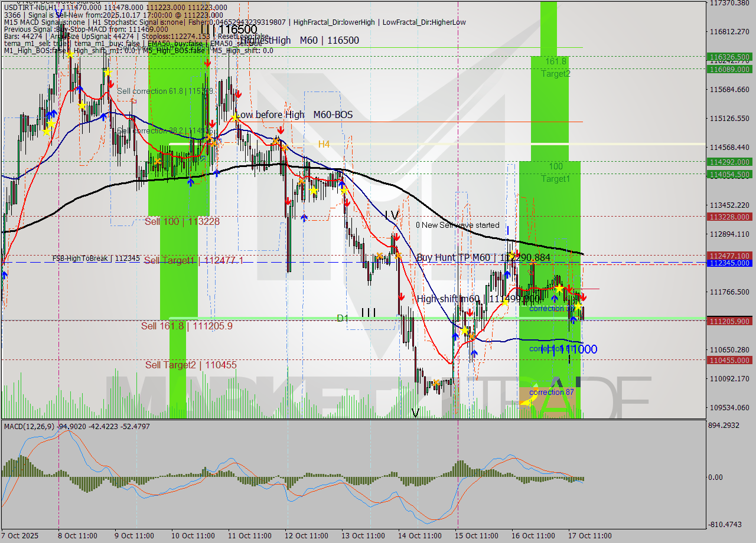The height and width of the screenshot is (543, 756).
Task: Click the blue buy arrow near the rightmost candles
Action: click(x=573, y=320)
